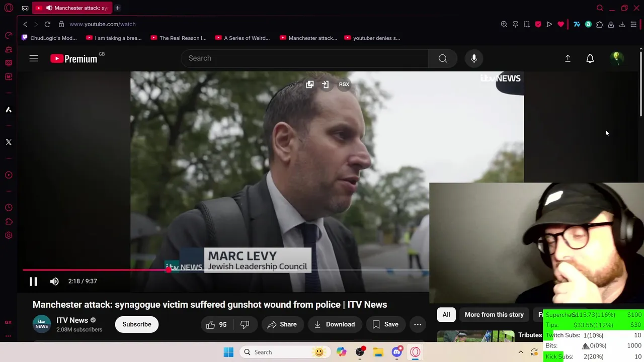Open 'The Real Reason I...' bookmark
Screen dimensions: 644x362
pyautogui.click(x=179, y=38)
